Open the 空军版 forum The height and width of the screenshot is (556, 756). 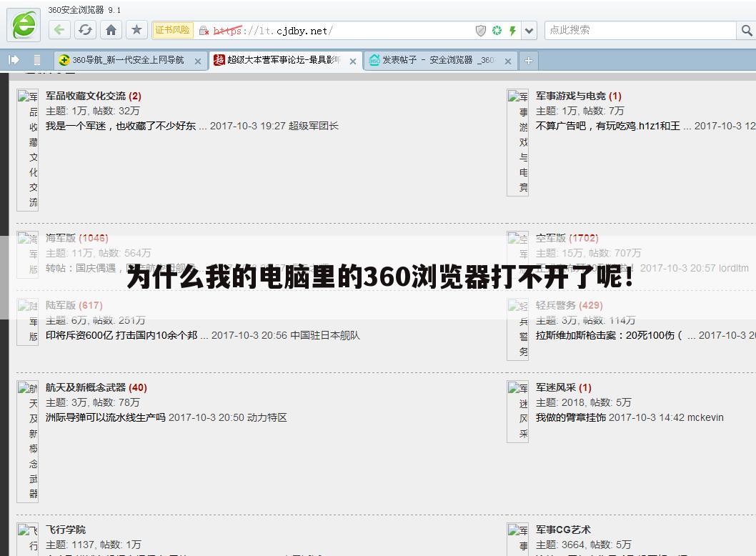[551, 238]
